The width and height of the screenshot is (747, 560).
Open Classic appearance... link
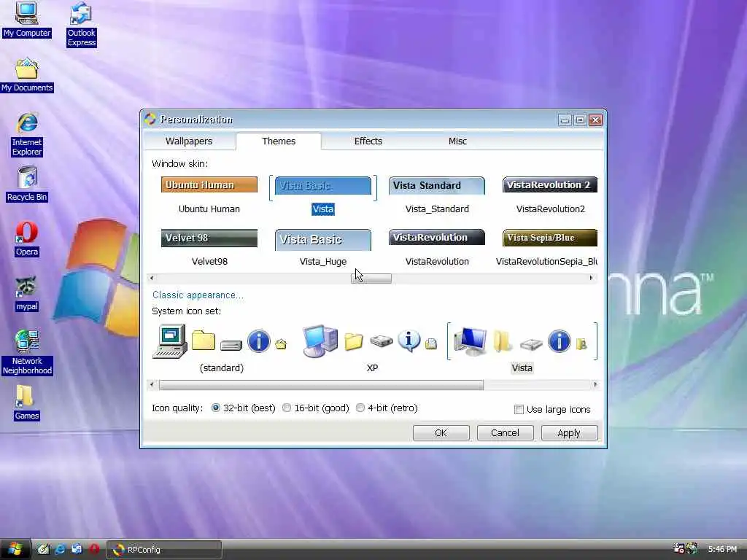click(x=198, y=295)
